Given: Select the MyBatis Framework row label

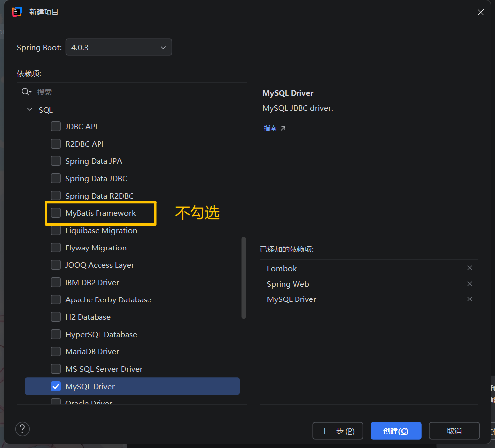Looking at the screenshot, I should (100, 213).
